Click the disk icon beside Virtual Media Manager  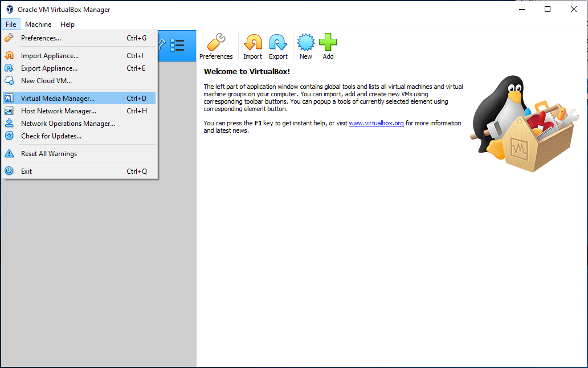click(x=9, y=98)
